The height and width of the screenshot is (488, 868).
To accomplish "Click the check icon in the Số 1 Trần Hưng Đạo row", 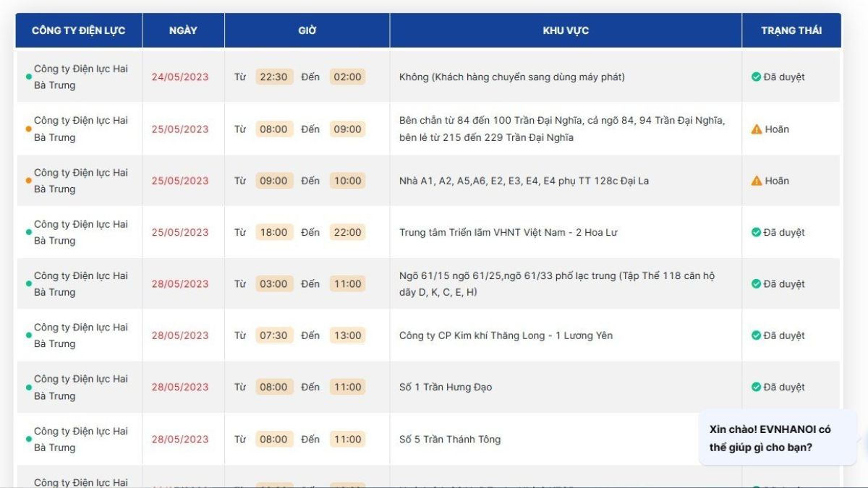I will click(x=756, y=387).
